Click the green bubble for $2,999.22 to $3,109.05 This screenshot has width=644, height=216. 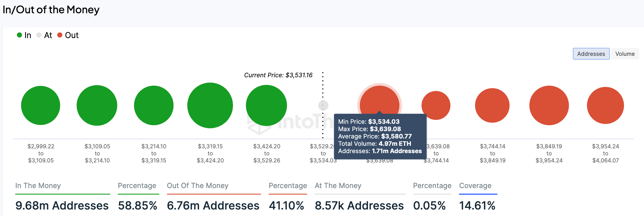pos(41,105)
